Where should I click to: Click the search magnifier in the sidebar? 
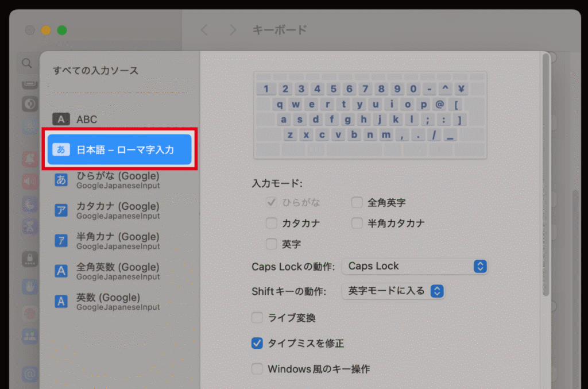coord(26,64)
